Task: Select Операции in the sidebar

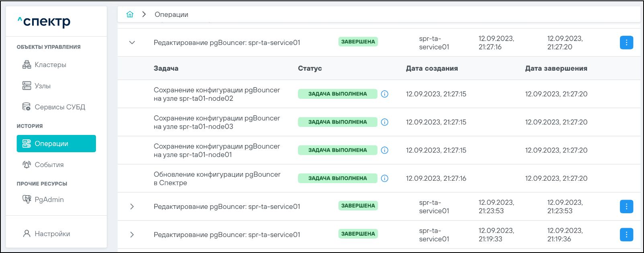Action: (x=56, y=144)
